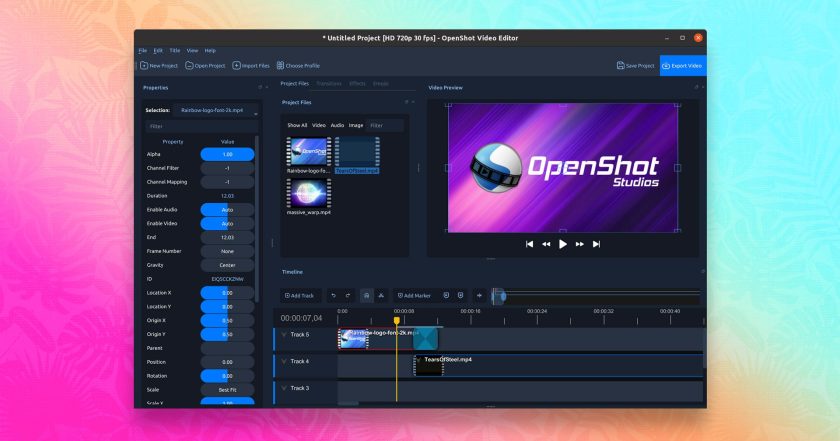Viewport: 840px width, 441px height.
Task: Open the File menu
Action: point(142,51)
